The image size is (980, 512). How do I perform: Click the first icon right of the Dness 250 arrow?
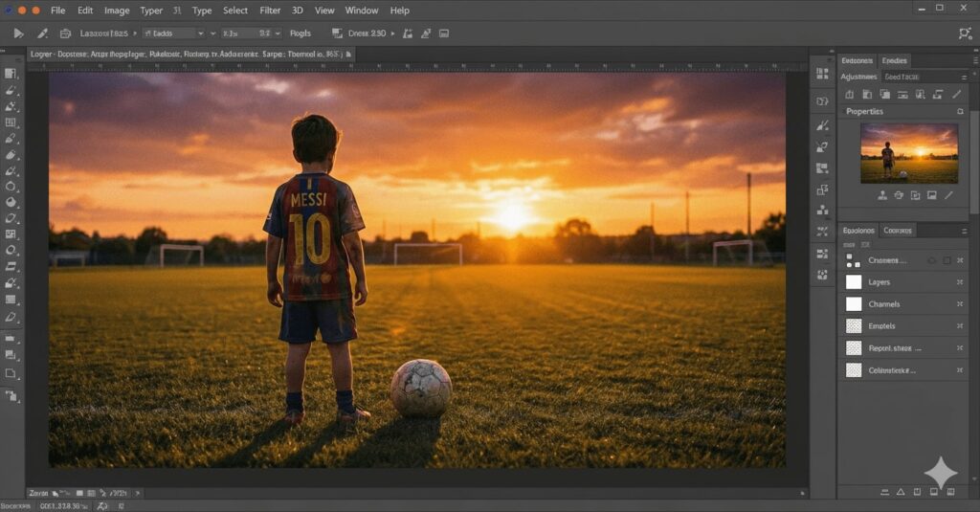click(x=408, y=33)
